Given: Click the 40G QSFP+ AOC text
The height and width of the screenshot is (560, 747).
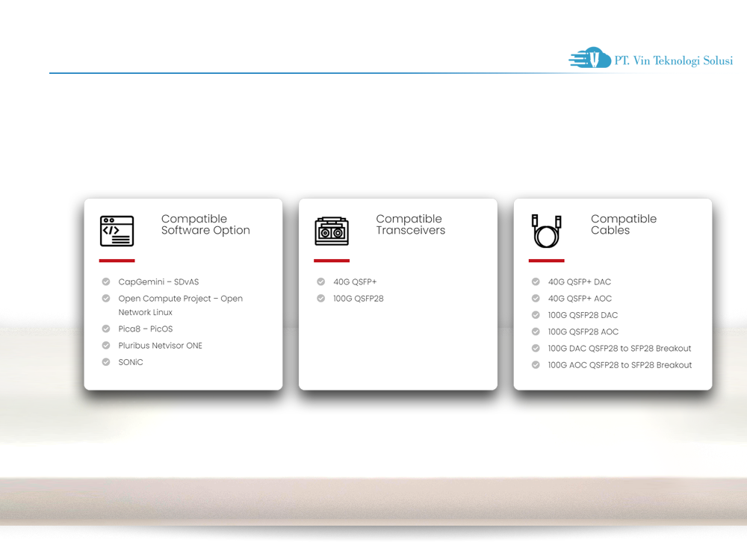Looking at the screenshot, I should pos(580,299).
